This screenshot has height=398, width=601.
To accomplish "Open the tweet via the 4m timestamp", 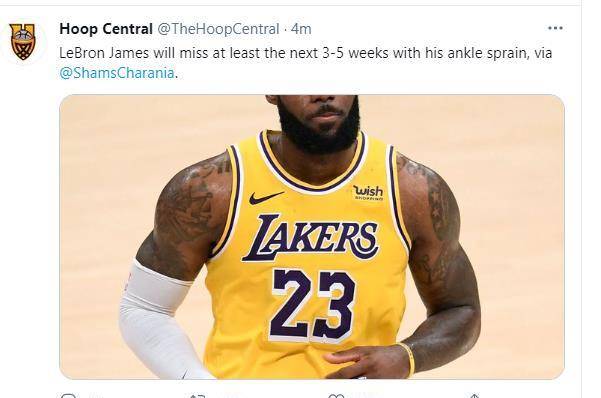I will pos(301,29).
